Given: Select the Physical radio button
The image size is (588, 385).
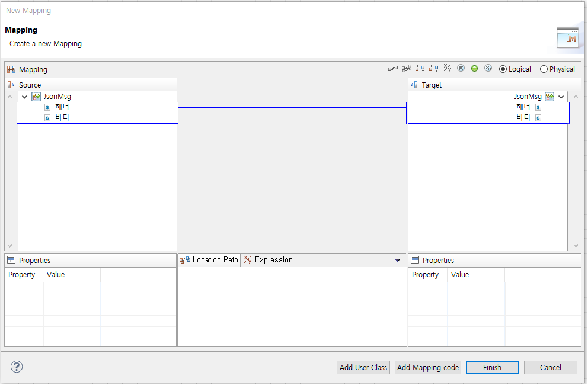Looking at the screenshot, I should tap(544, 69).
